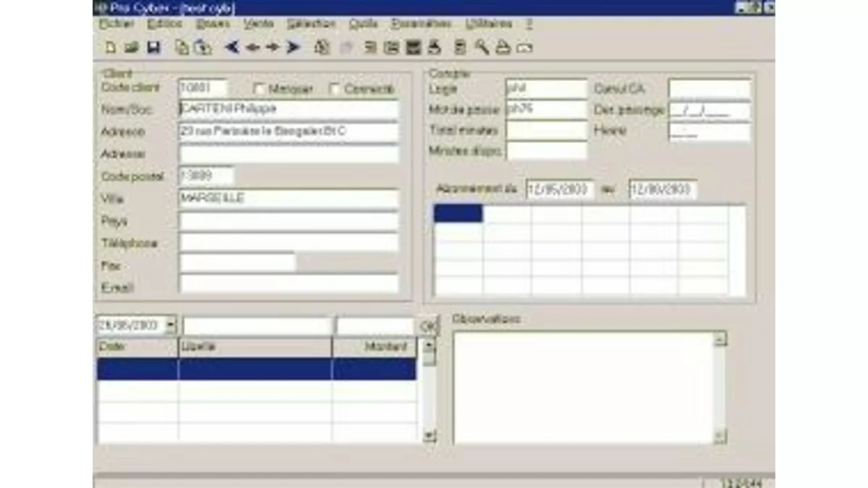Enable the Connecté checkbox
This screenshot has width=868, height=488.
334,89
